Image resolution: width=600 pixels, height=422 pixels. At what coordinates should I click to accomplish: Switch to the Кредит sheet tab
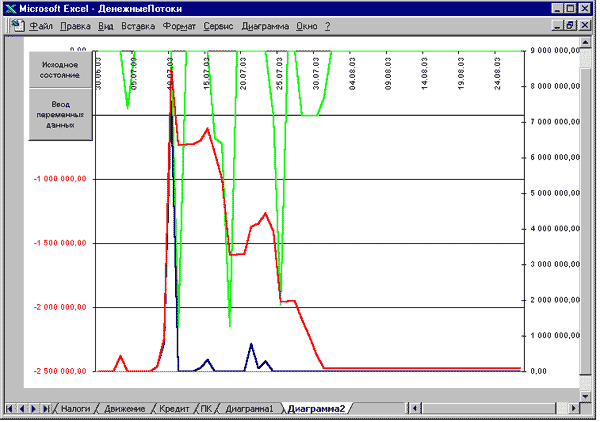[x=174, y=409]
